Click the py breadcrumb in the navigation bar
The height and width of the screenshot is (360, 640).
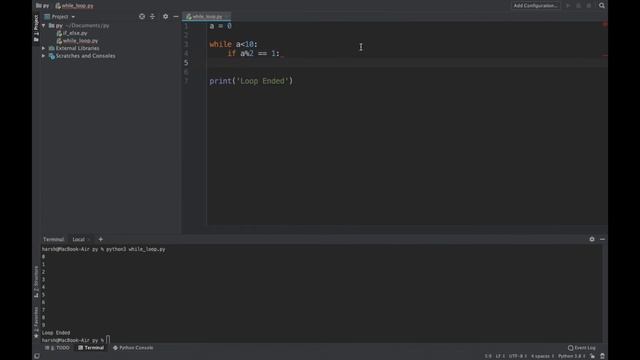click(42, 6)
